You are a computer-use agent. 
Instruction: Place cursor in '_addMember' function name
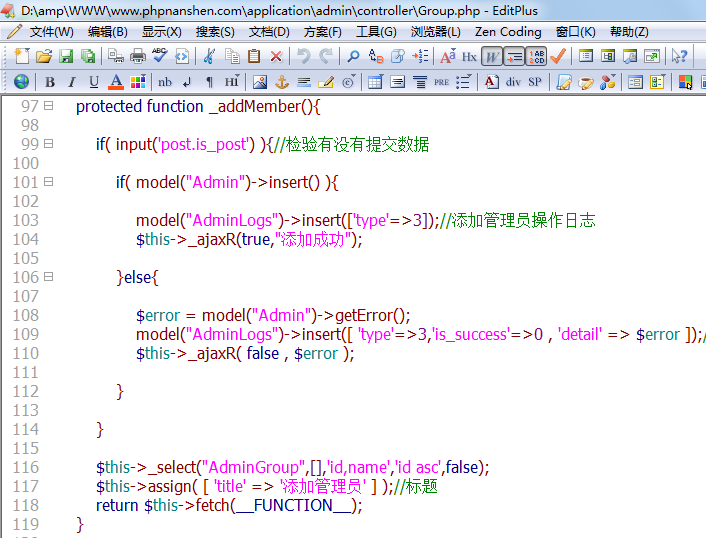click(x=254, y=107)
